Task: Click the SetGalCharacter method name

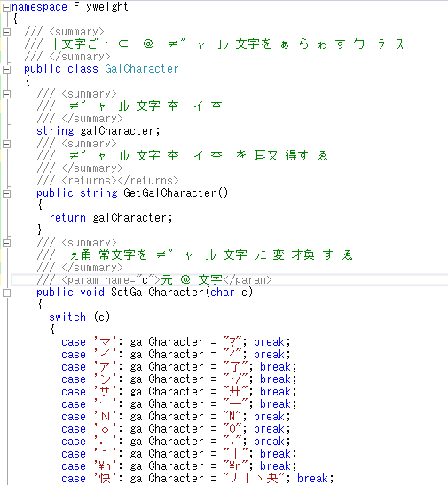Action: [x=157, y=293]
